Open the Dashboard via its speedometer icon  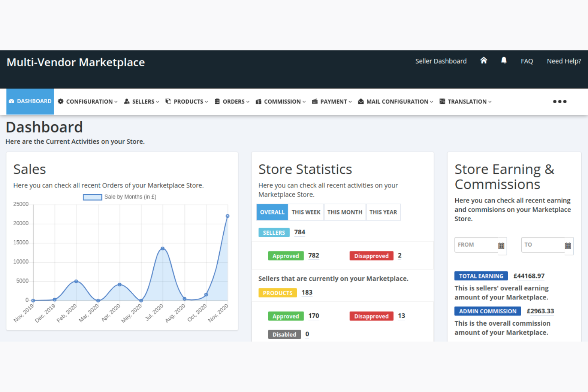(12, 101)
